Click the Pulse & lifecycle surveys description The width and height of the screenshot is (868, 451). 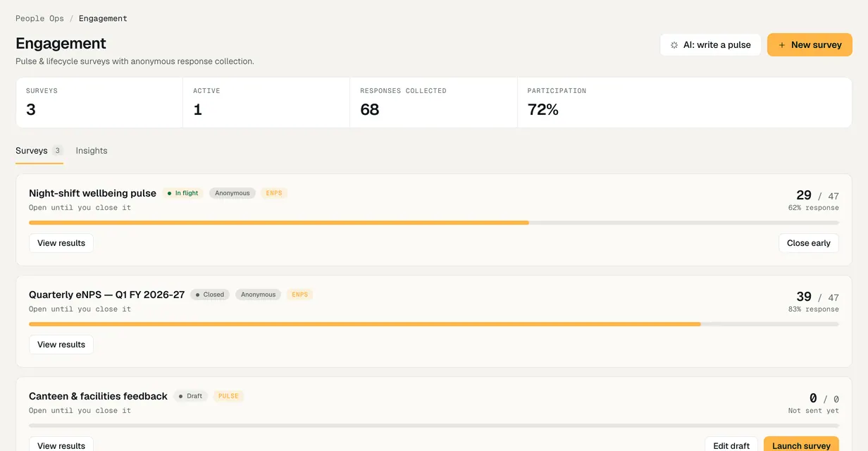(x=135, y=61)
